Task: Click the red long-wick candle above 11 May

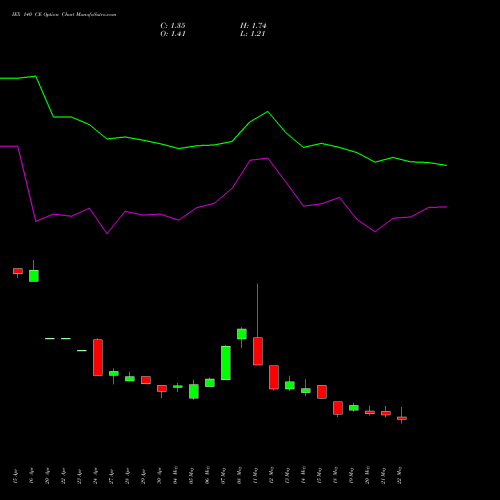Action: tap(258, 351)
